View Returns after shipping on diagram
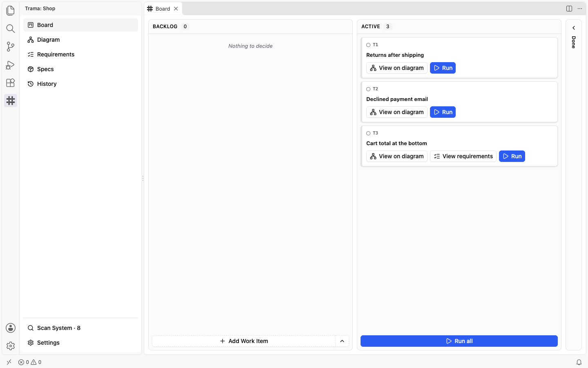This screenshot has width=588, height=368. click(397, 68)
